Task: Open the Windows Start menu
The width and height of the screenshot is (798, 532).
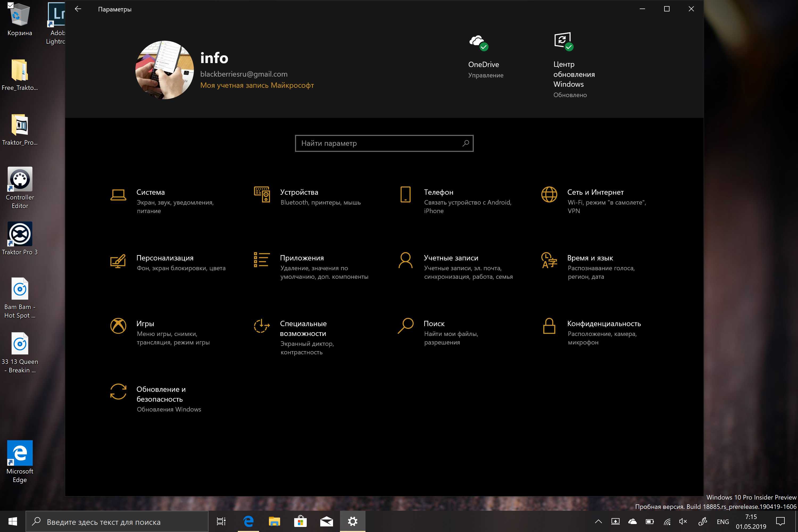Action: tap(13, 521)
